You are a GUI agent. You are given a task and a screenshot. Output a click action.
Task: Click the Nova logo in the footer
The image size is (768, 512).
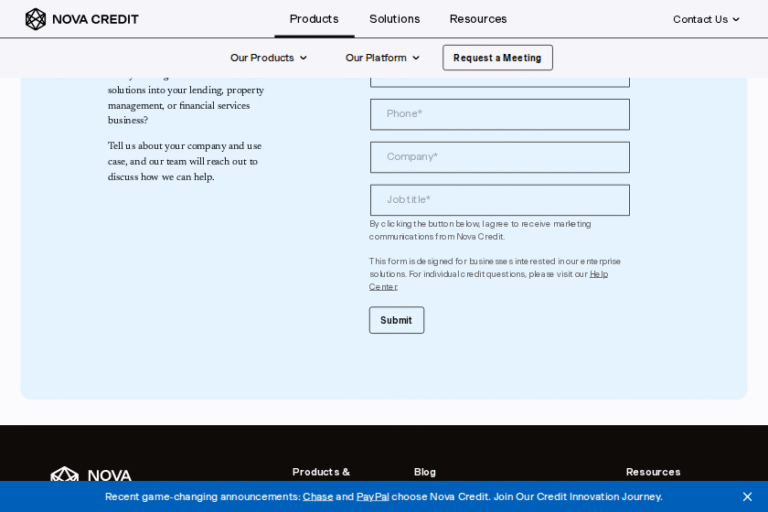click(91, 475)
